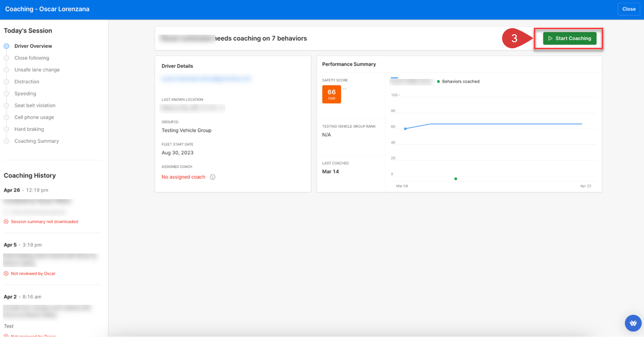Click the Last Coached Mar 14 value
644x337 pixels.
(x=331, y=172)
